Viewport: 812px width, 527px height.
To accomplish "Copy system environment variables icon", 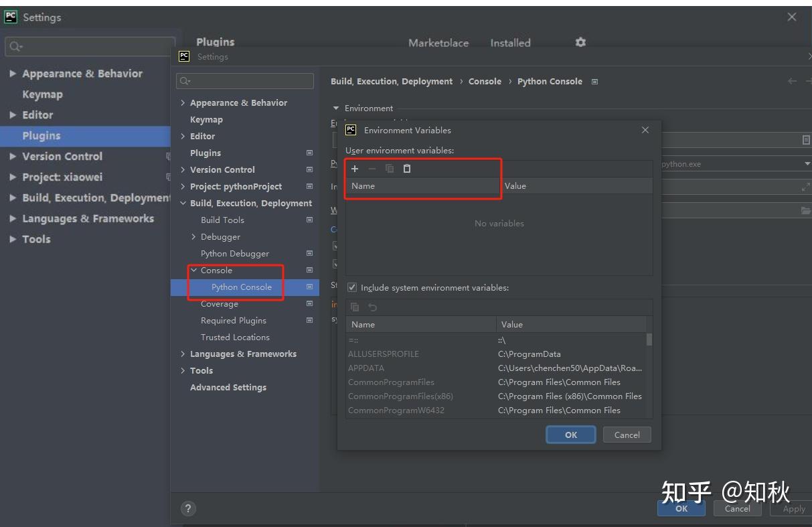I will point(355,307).
